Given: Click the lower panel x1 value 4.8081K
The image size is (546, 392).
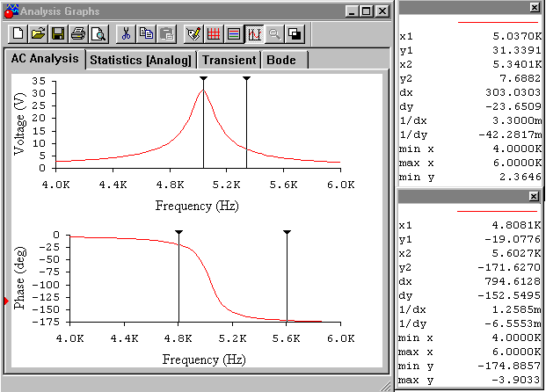Looking at the screenshot, I should pos(516,225).
